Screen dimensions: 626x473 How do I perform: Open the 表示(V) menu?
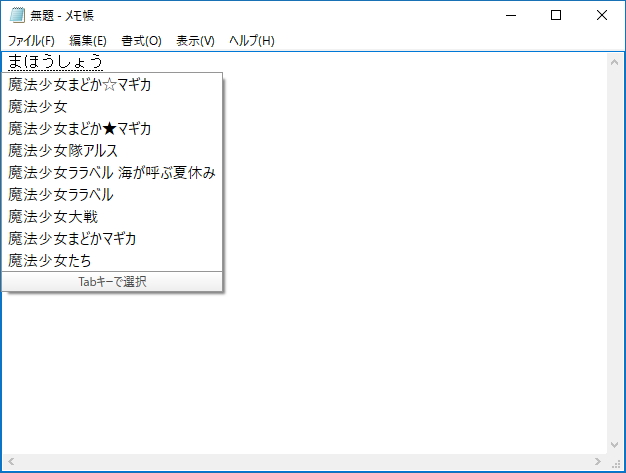tap(196, 41)
